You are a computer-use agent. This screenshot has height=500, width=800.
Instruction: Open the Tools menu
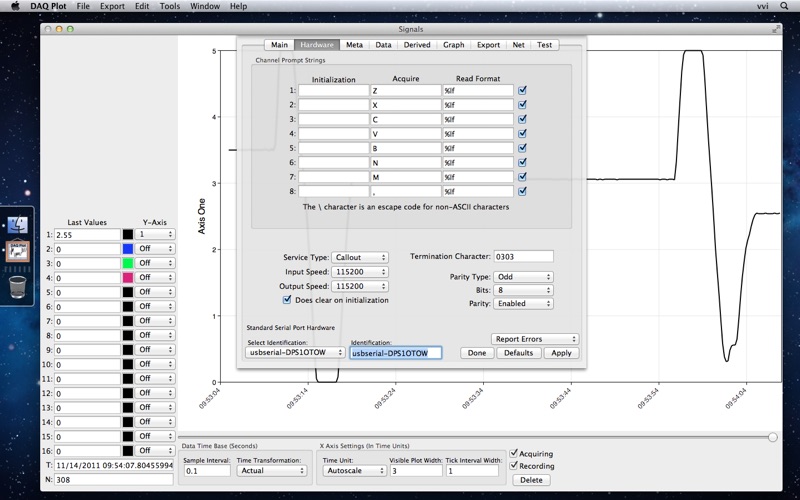[x=169, y=6]
